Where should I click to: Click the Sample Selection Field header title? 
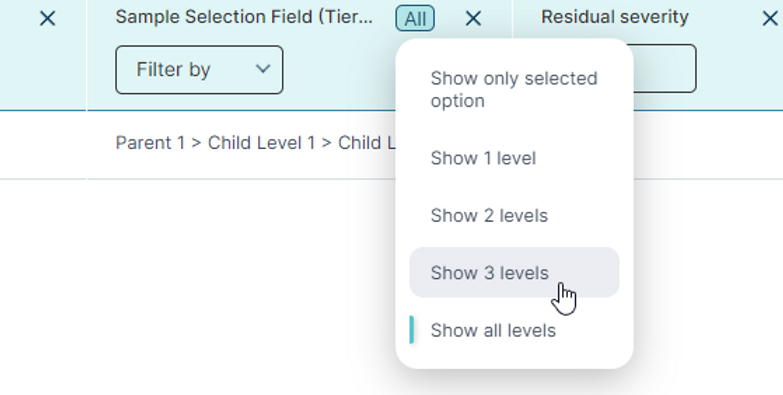tap(244, 17)
